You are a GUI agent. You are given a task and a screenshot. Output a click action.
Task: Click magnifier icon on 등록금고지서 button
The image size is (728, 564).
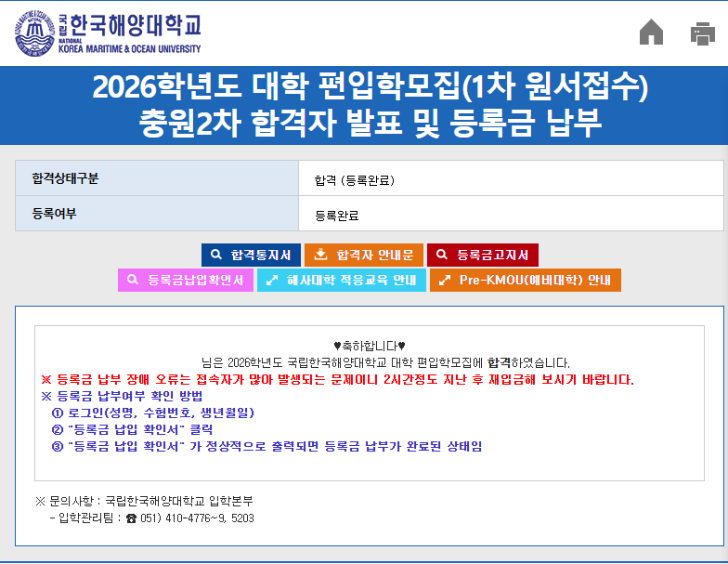441,255
